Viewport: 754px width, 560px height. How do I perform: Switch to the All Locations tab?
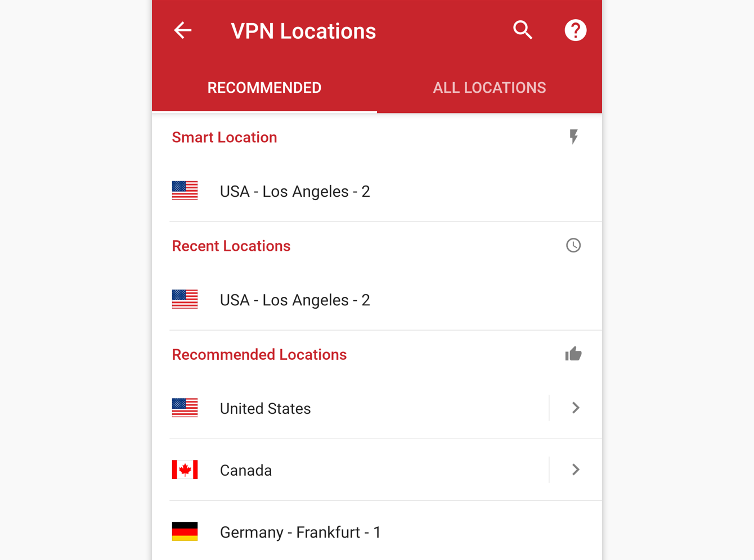[490, 88]
